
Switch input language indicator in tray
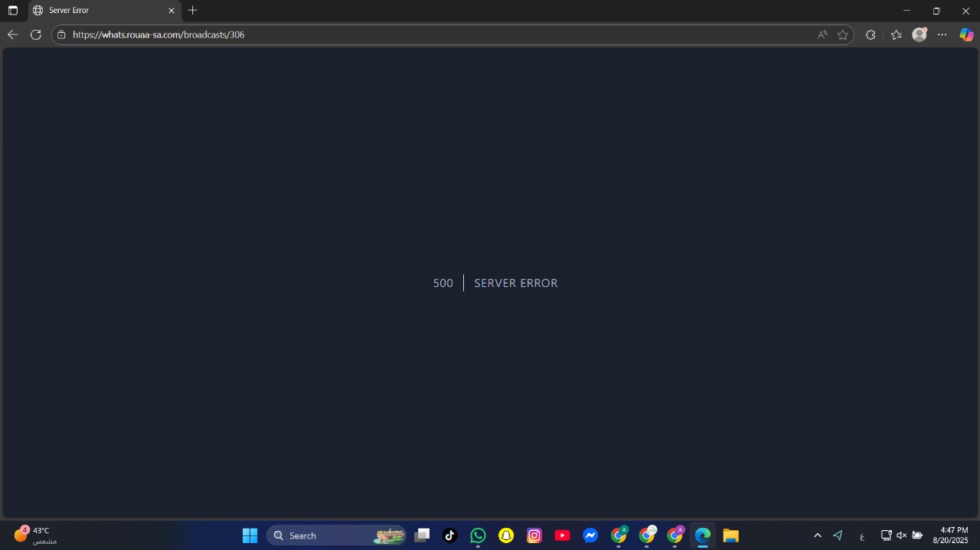tap(862, 535)
